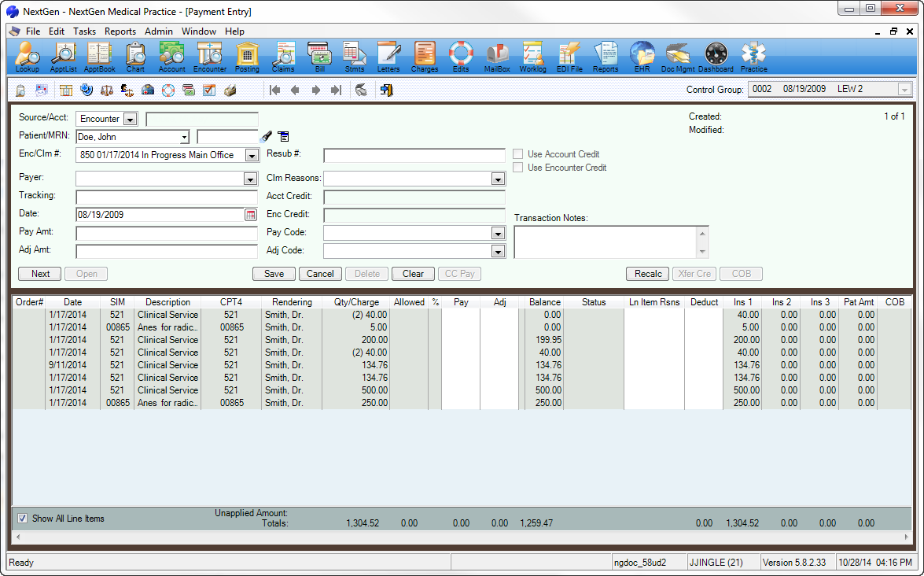Expand the Patient name dropdown
924x576 pixels.
pos(185,138)
